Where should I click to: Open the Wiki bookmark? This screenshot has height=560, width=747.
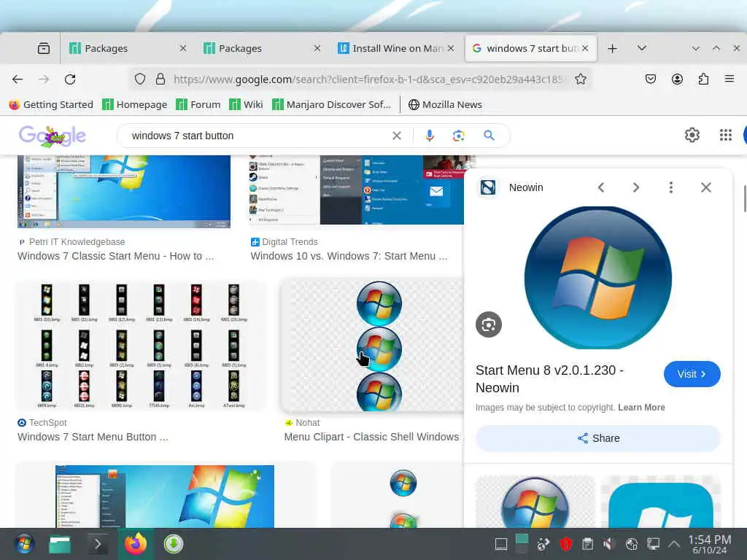[x=246, y=104]
